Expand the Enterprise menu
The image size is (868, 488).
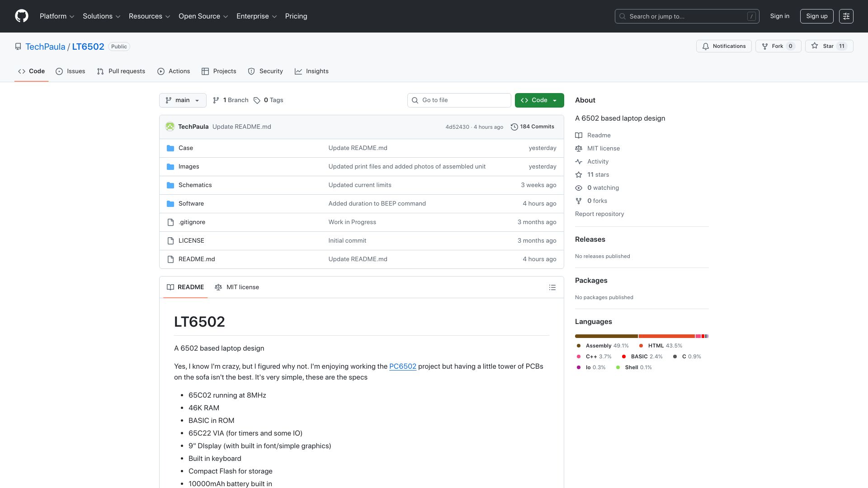(257, 16)
